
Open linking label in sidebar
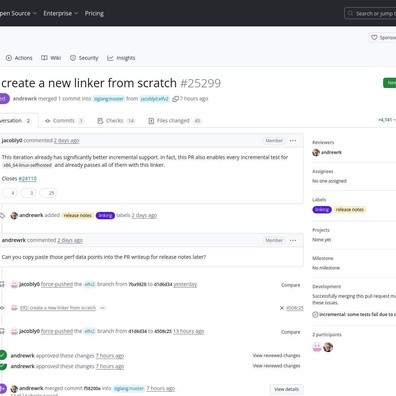pos(322,210)
